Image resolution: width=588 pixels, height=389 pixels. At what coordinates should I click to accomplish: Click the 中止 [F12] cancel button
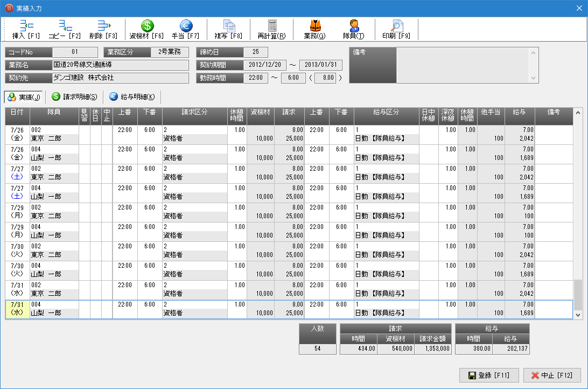tap(552, 375)
